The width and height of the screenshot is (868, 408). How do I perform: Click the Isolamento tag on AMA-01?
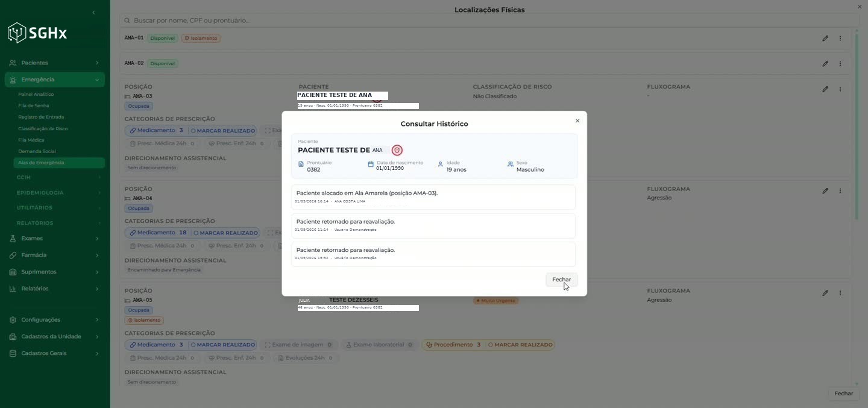(x=201, y=38)
